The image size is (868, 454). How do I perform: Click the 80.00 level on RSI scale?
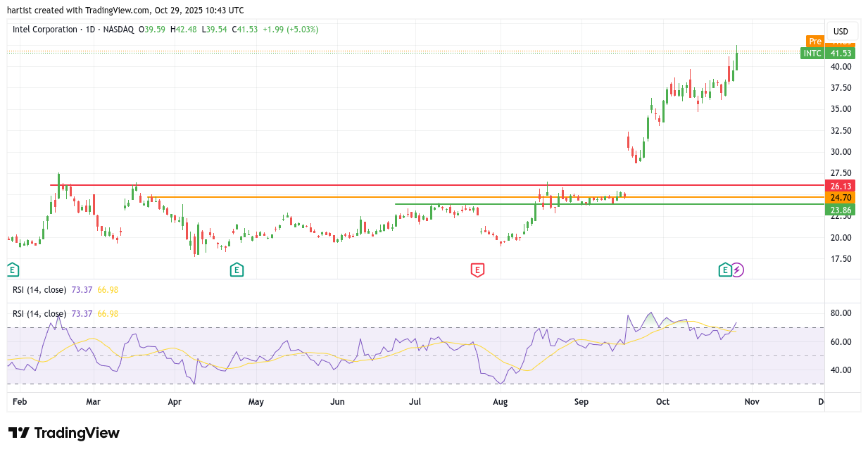coord(841,313)
